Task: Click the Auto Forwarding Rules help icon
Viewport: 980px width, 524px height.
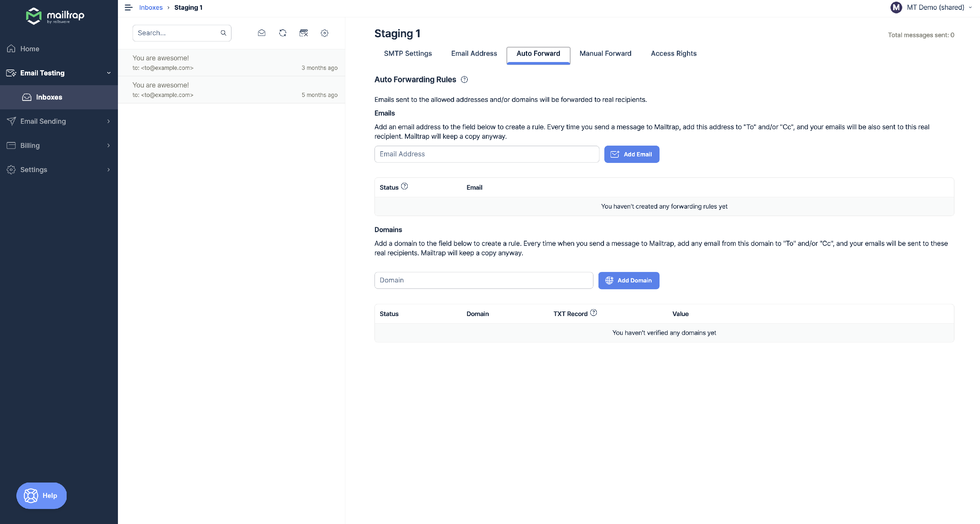Action: coord(464,79)
